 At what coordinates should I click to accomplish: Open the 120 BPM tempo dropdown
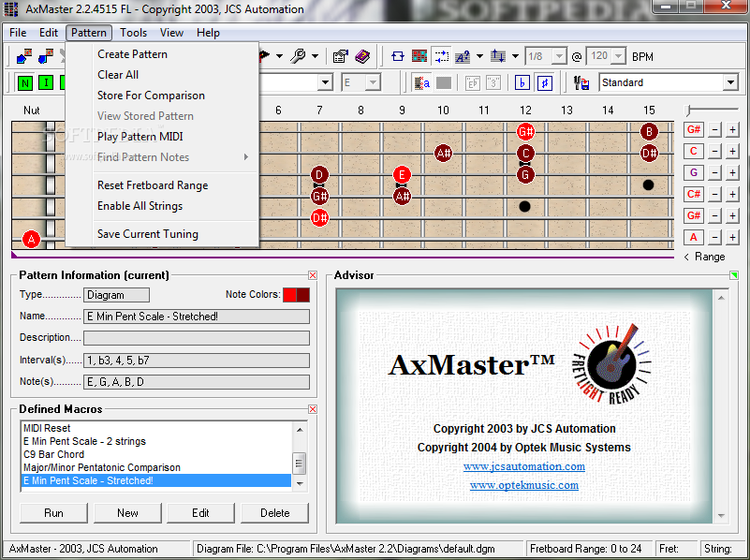click(619, 56)
